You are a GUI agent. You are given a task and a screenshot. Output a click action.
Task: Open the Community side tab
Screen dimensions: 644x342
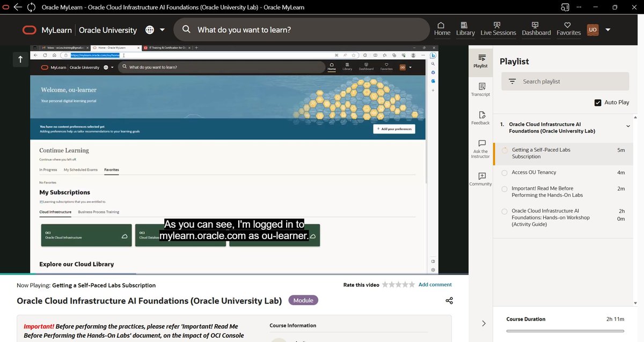click(480, 179)
